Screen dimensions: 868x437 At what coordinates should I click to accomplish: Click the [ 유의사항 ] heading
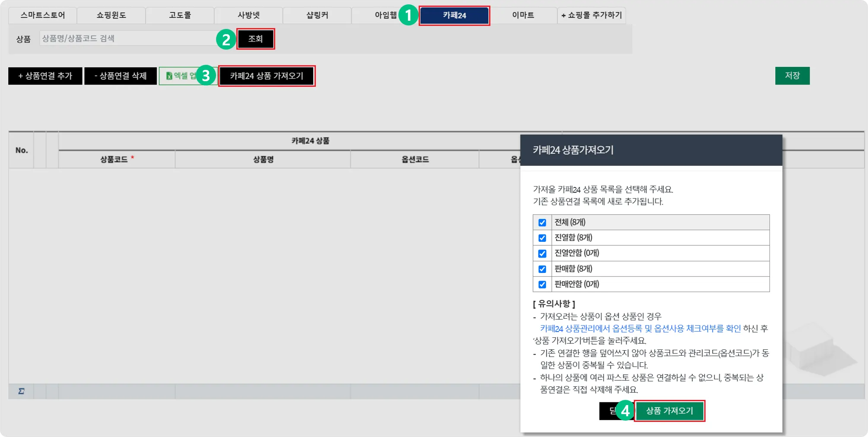[554, 304]
